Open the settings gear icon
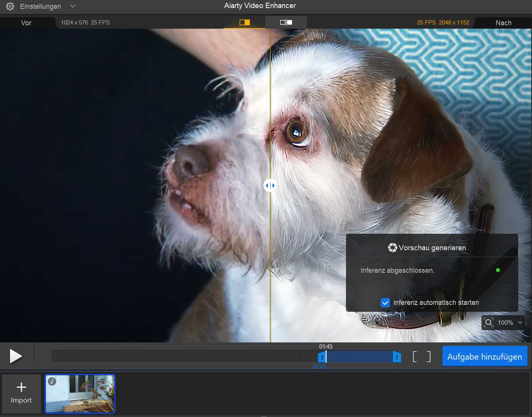 pyautogui.click(x=10, y=6)
